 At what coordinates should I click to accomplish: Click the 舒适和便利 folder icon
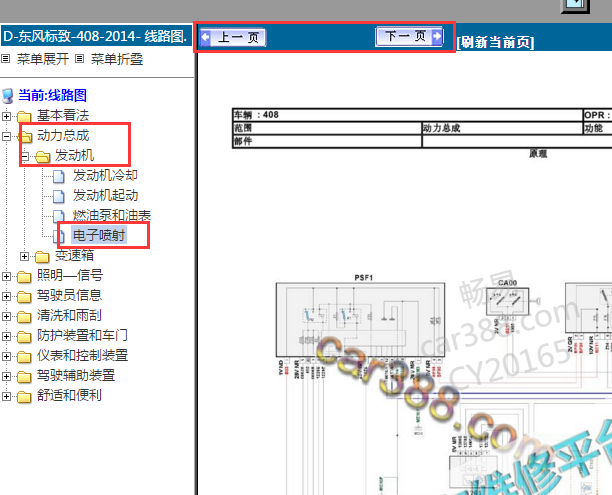tap(24, 397)
